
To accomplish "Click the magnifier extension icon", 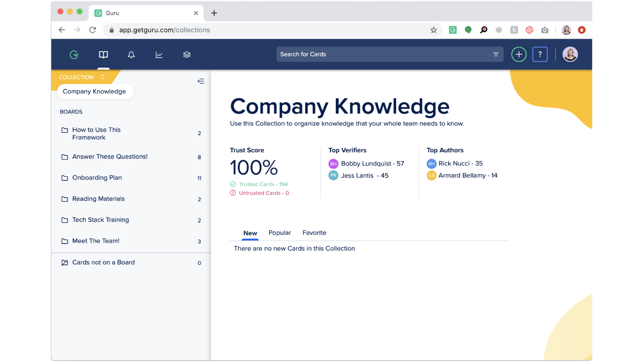I will click(x=483, y=30).
